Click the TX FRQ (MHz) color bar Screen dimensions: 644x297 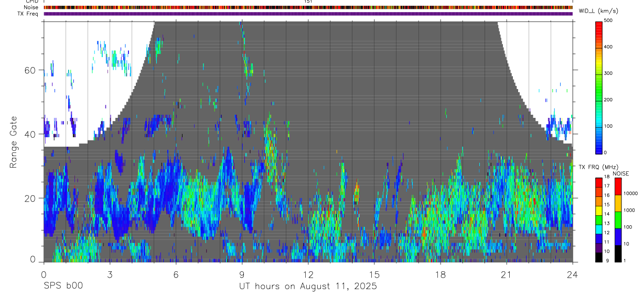[x=599, y=219]
